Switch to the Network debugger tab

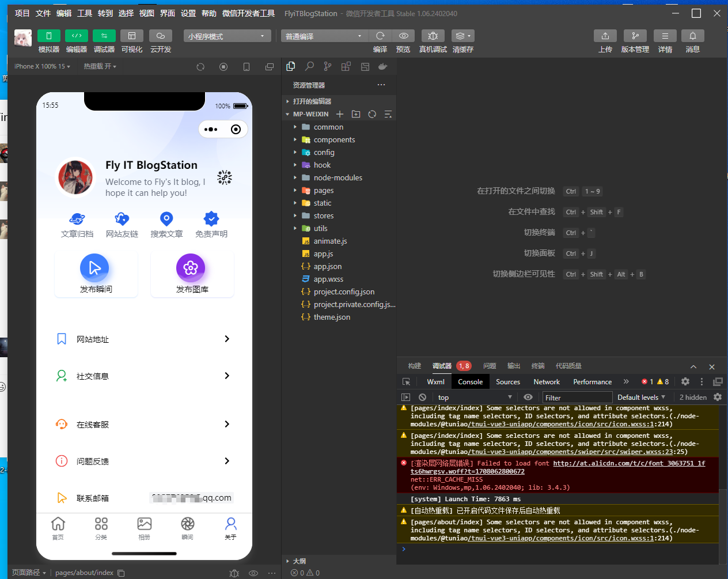pyautogui.click(x=547, y=381)
